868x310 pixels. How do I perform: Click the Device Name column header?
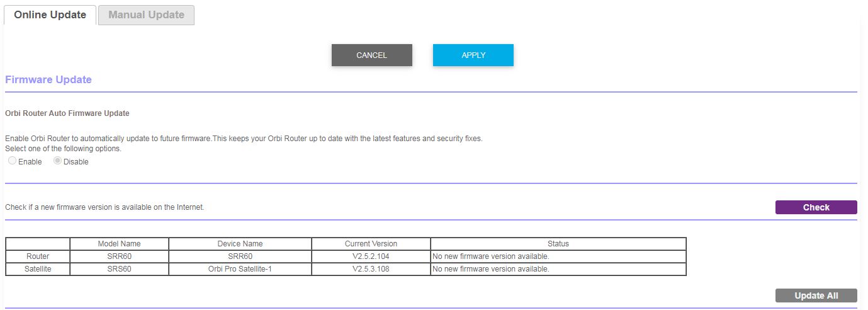pyautogui.click(x=240, y=244)
